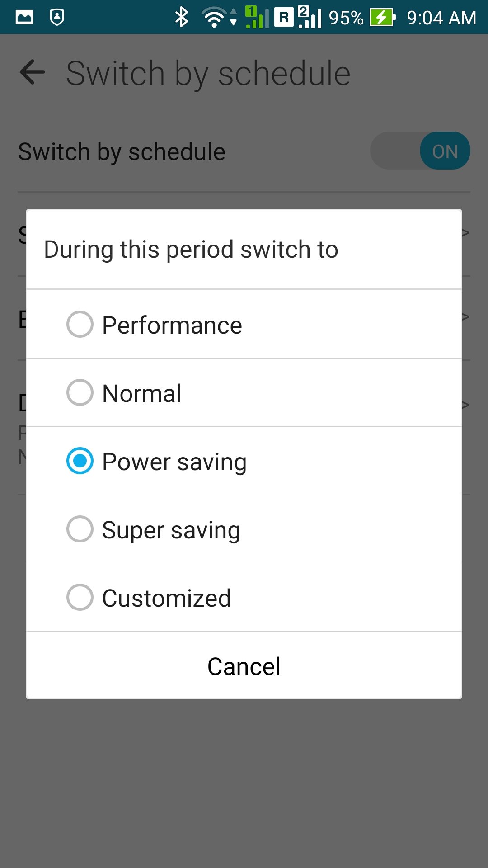The height and width of the screenshot is (868, 488).
Task: Select the Normal radio option
Action: (80, 392)
